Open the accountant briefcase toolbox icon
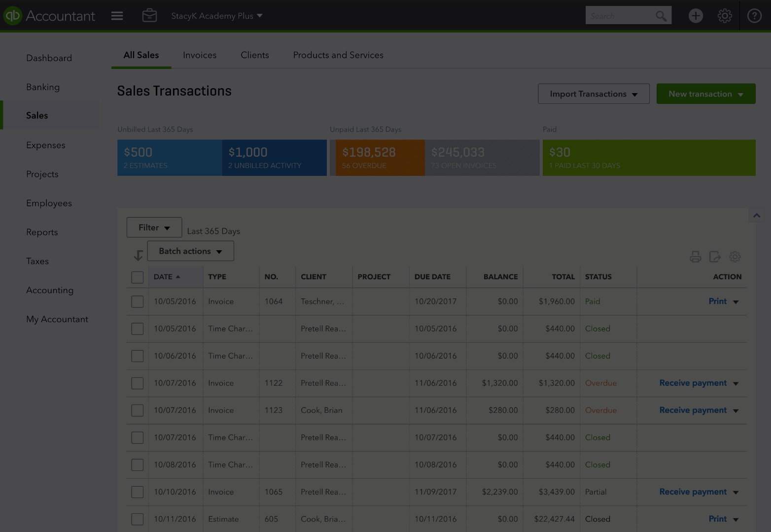The width and height of the screenshot is (771, 532). (149, 16)
